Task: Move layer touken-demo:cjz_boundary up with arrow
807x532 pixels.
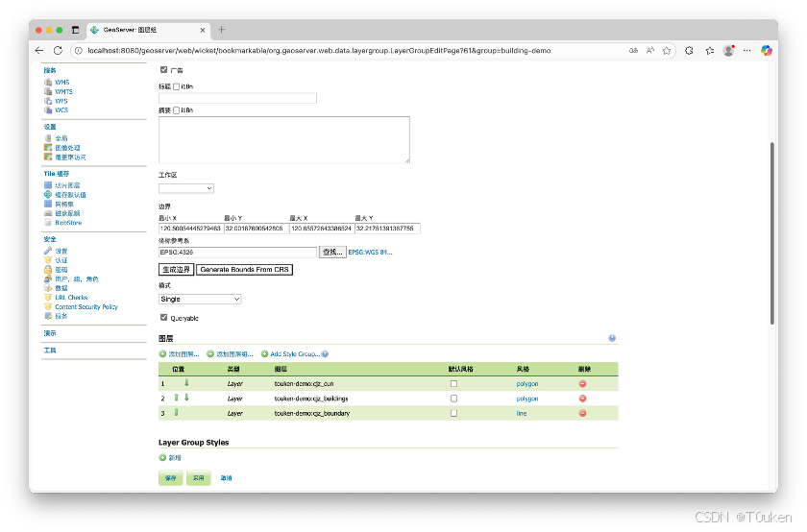Action: (176, 413)
